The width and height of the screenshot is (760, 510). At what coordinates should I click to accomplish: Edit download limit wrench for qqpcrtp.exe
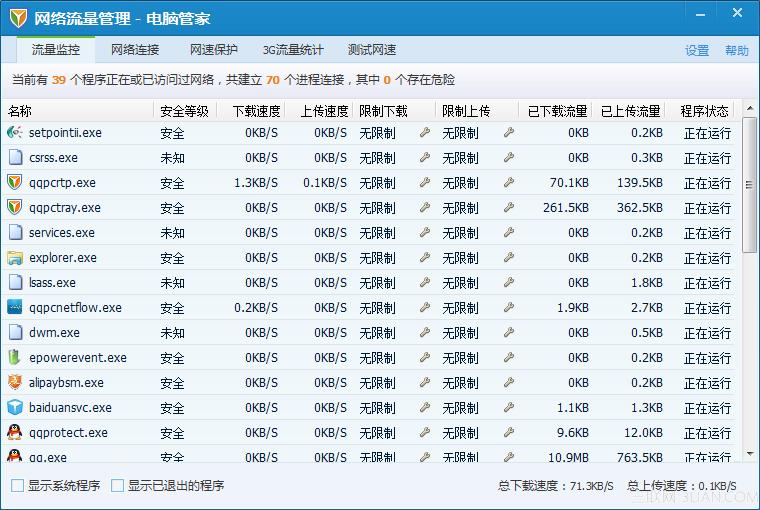tap(425, 182)
